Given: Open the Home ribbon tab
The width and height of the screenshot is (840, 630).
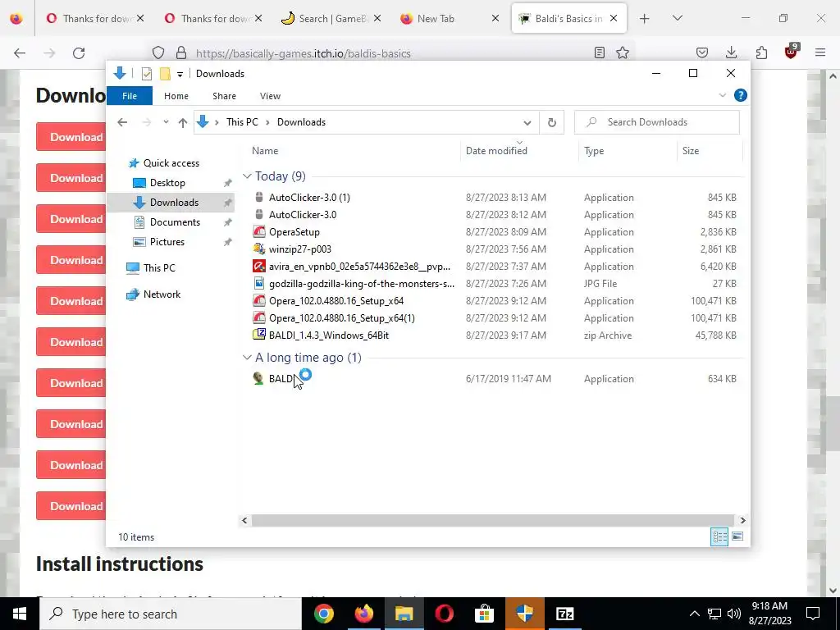Looking at the screenshot, I should [176, 96].
